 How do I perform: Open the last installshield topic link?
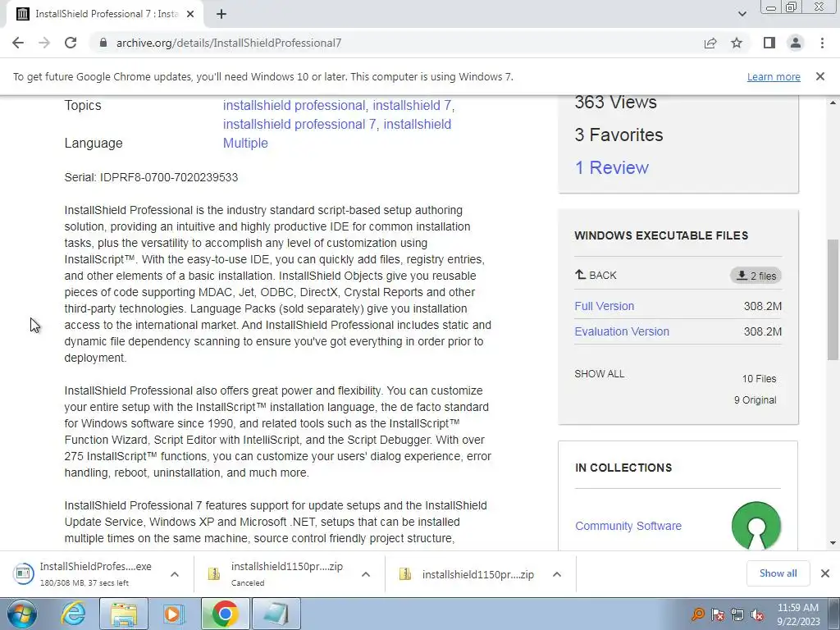pyautogui.click(x=418, y=125)
